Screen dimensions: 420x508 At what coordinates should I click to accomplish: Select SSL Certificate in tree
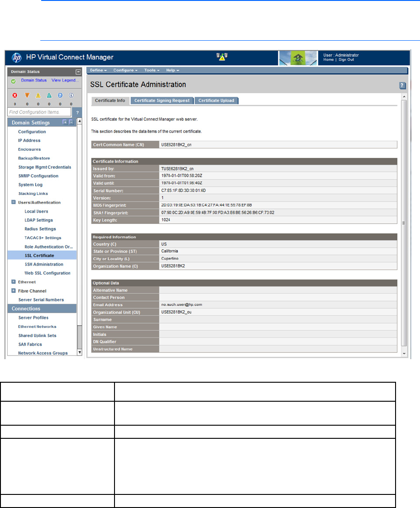click(x=39, y=256)
